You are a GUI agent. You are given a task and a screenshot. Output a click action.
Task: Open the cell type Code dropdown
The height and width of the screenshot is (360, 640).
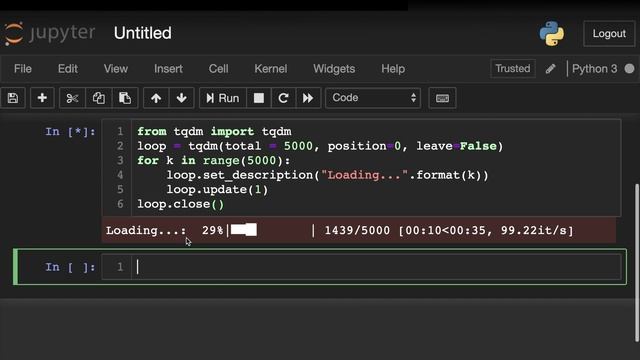point(373,98)
